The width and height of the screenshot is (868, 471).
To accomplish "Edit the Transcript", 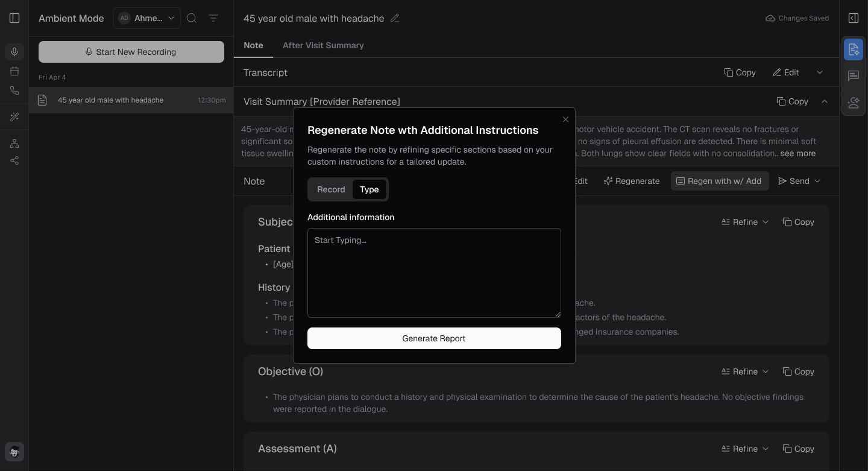I will (x=786, y=72).
